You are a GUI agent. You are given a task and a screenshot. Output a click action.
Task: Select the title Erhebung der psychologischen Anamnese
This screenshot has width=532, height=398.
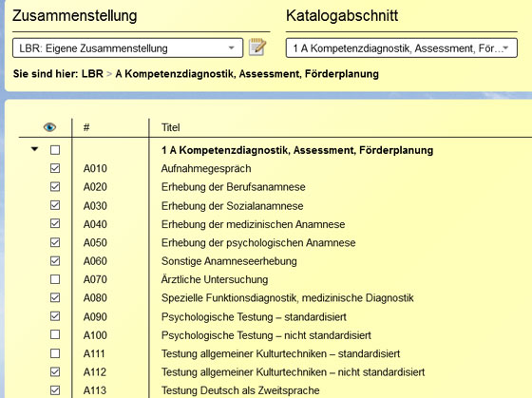[x=258, y=242]
